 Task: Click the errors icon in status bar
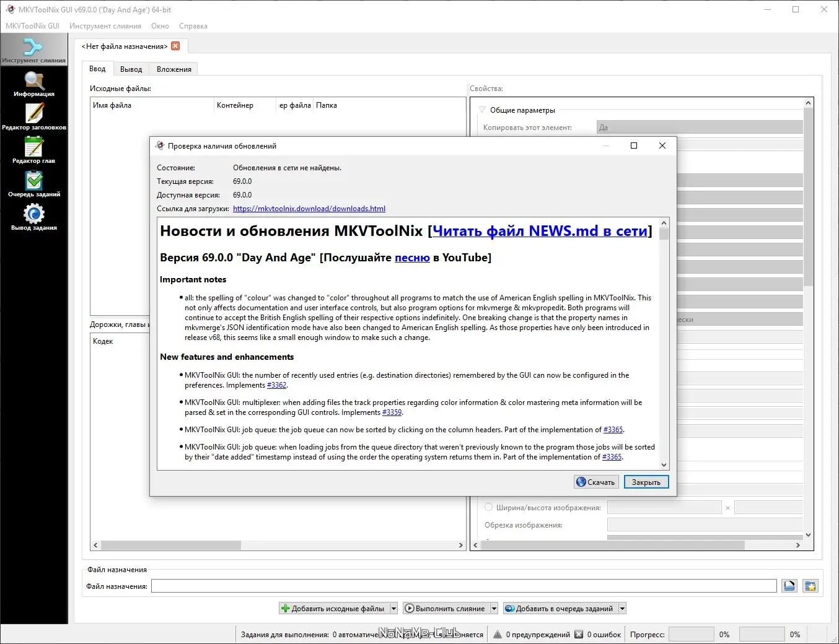tap(579, 634)
